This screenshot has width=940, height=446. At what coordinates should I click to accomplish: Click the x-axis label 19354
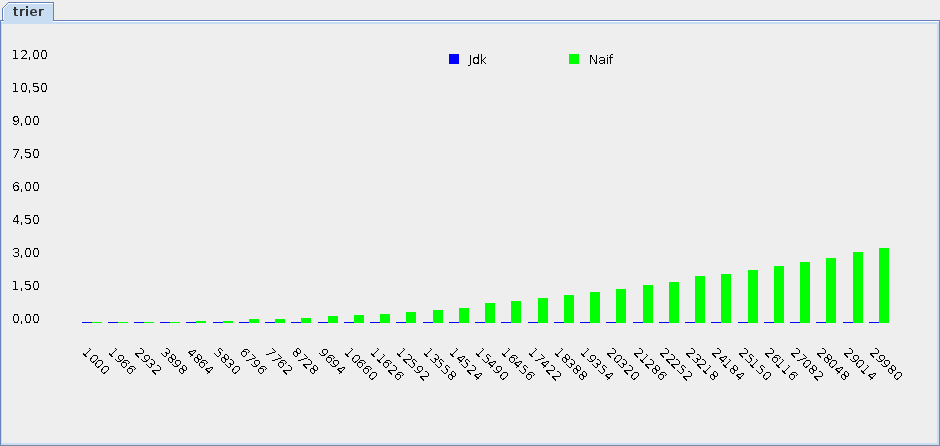596,364
